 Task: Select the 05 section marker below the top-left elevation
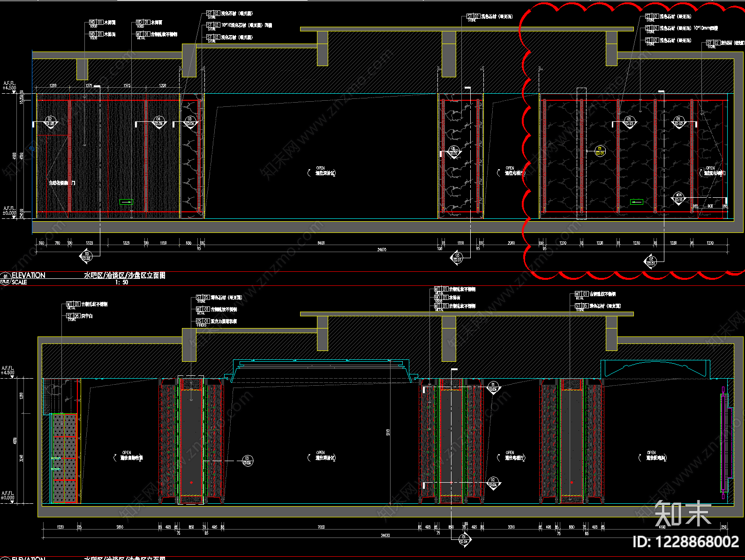[x=87, y=256]
